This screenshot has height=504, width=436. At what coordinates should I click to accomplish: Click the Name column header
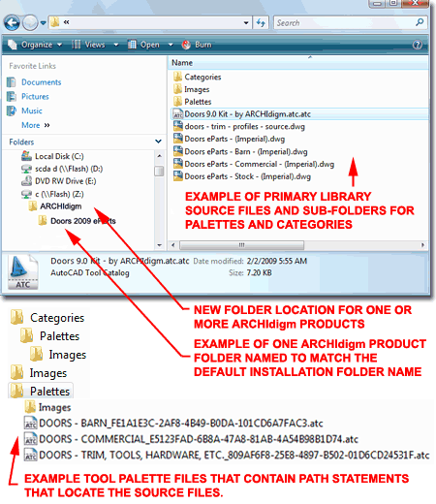[182, 63]
